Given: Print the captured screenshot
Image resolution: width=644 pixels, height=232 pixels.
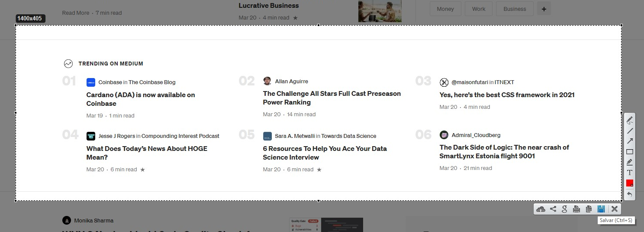Looking at the screenshot, I should pos(576,209).
